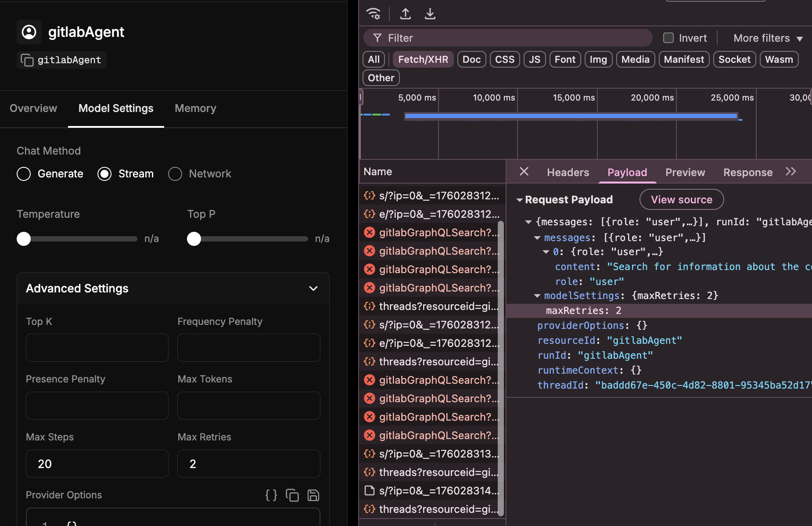Save Provider Options with the disk icon
This screenshot has width=812, height=526.
313,495
